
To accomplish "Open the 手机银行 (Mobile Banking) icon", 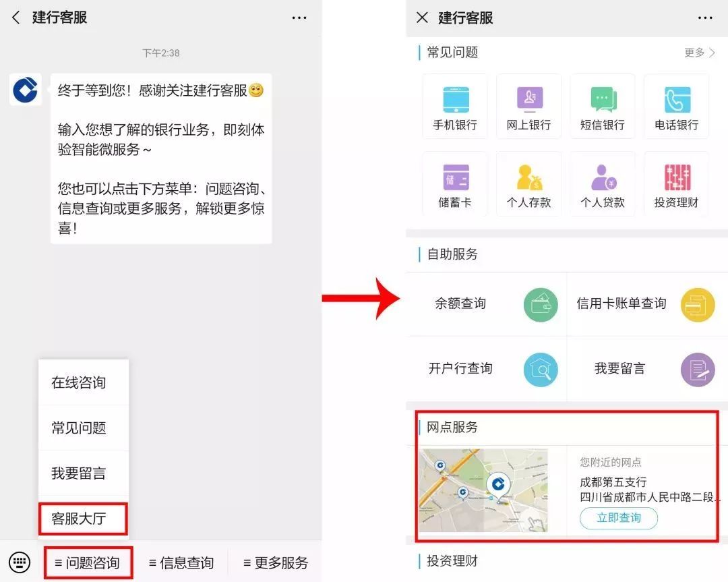I will coord(454,106).
